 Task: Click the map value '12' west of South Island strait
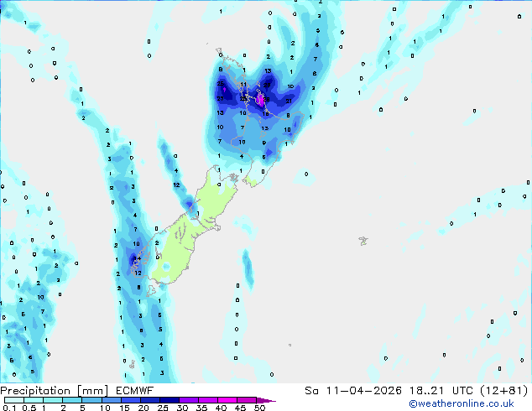(x=176, y=185)
